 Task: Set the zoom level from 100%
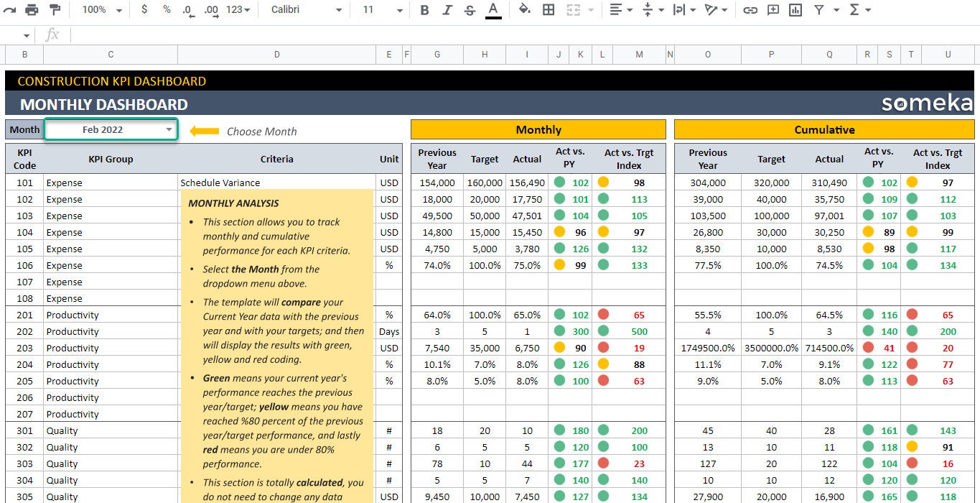tap(93, 10)
